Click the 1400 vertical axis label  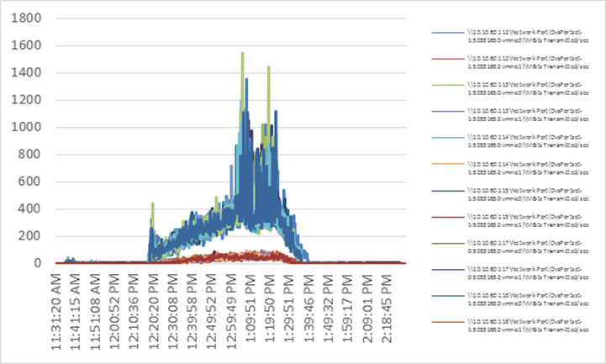click(26, 72)
